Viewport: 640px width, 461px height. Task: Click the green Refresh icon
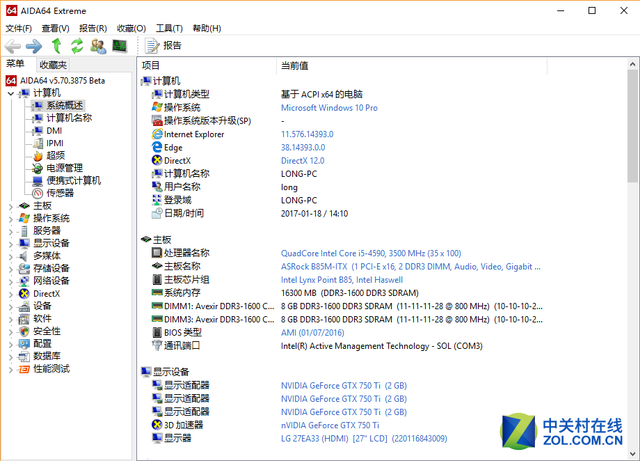pyautogui.click(x=77, y=46)
